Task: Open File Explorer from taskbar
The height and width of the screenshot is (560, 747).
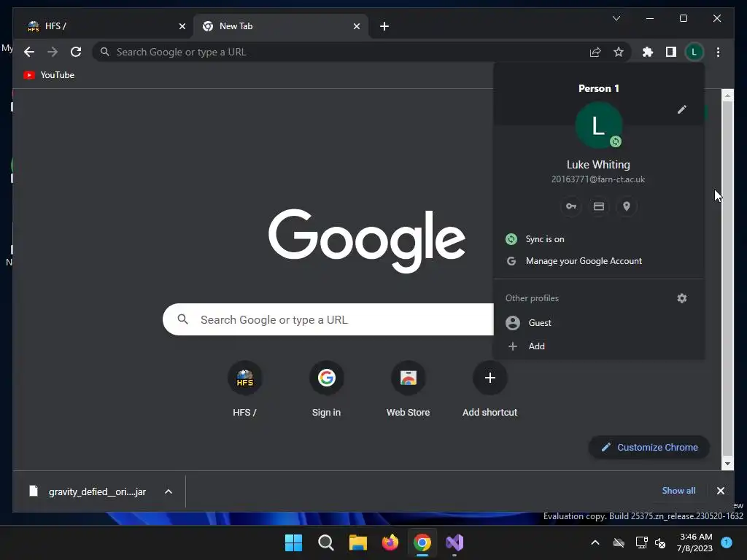Action: pos(357,542)
